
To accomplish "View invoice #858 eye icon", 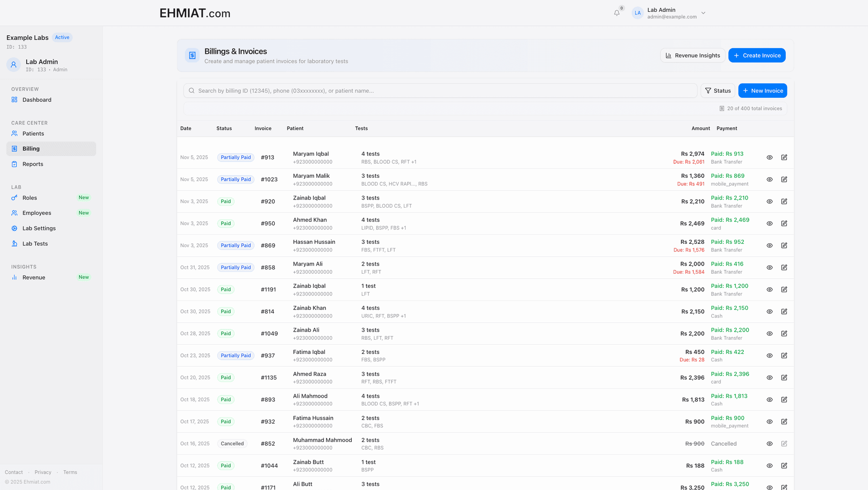I will pyautogui.click(x=769, y=267).
